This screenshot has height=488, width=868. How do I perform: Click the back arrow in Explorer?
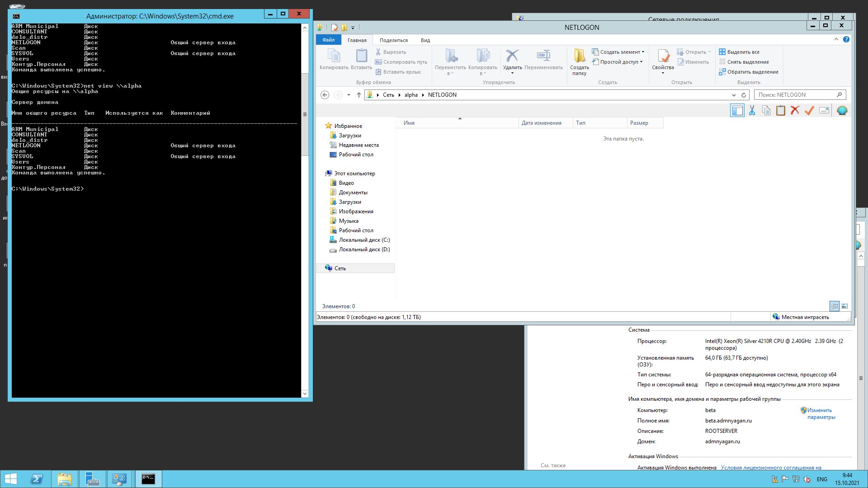[325, 95]
